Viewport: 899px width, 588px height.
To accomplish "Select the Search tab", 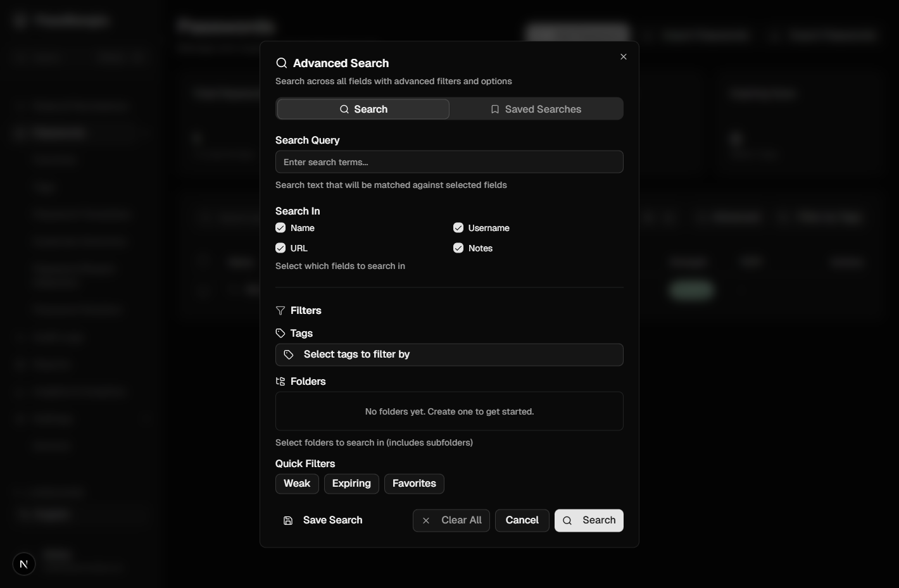I will tap(363, 109).
